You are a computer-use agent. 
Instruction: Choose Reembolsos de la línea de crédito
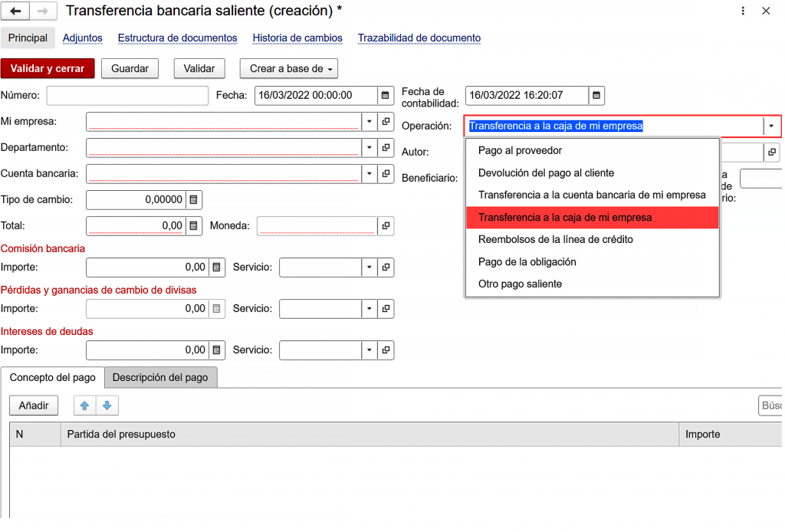(593, 240)
